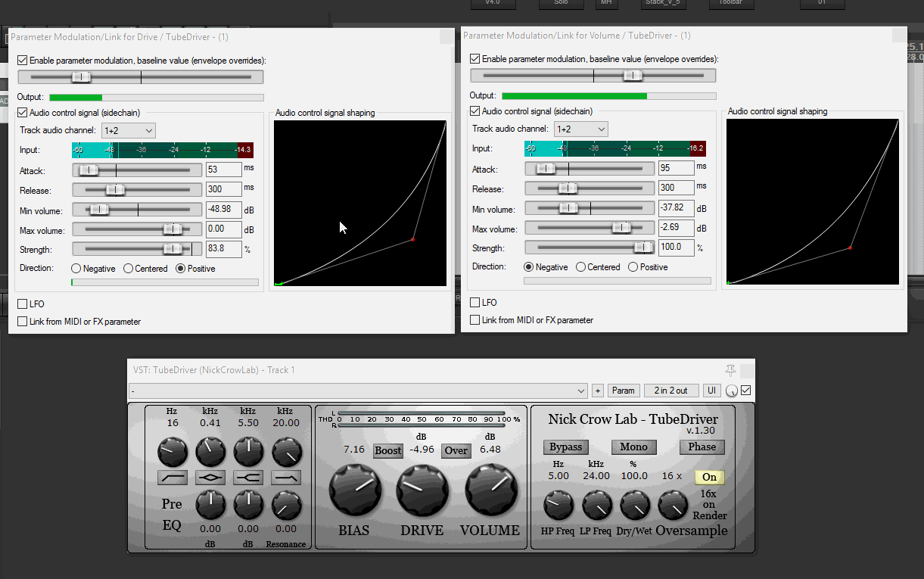Click the baseline value slider in Drive window
This screenshot has height=579, width=924.
tap(141, 76)
